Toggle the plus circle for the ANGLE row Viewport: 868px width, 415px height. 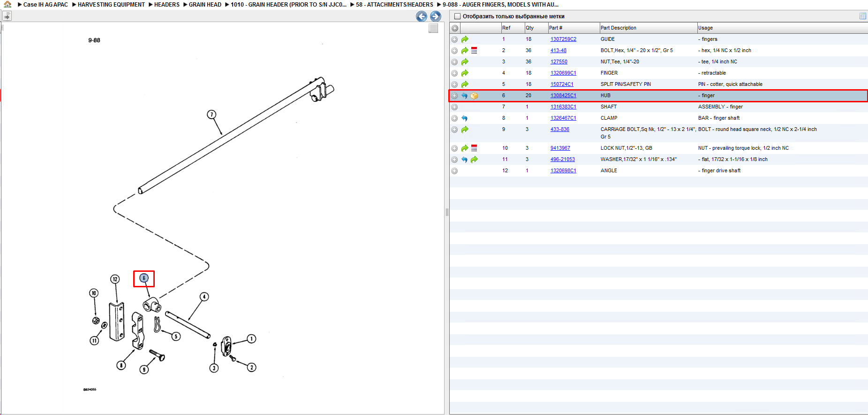coord(454,171)
